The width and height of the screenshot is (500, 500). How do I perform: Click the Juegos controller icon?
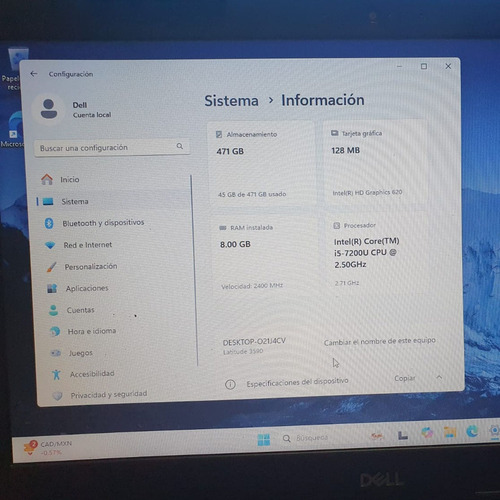click(56, 353)
